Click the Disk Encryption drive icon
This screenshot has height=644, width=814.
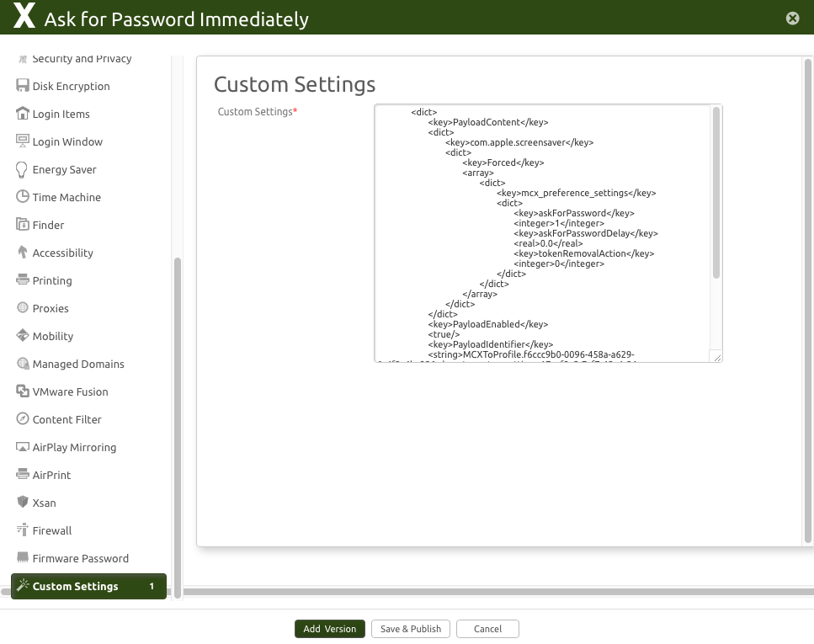pyautogui.click(x=23, y=86)
